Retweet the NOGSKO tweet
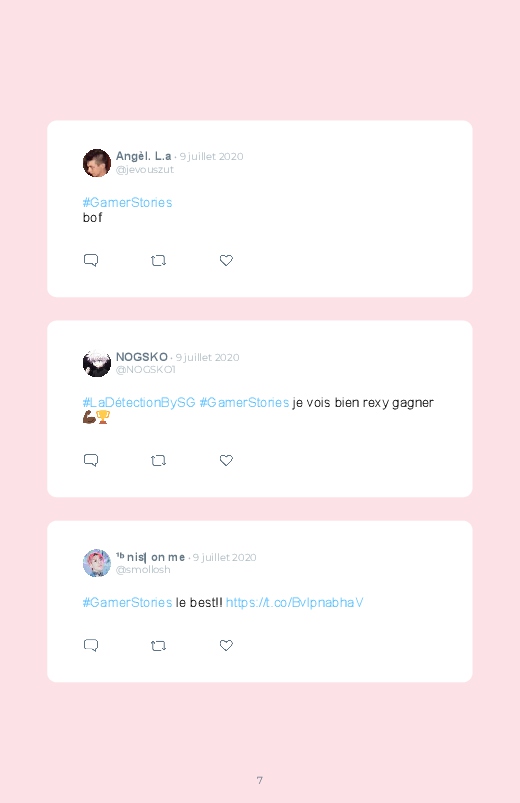The image size is (520, 803). pos(158,460)
